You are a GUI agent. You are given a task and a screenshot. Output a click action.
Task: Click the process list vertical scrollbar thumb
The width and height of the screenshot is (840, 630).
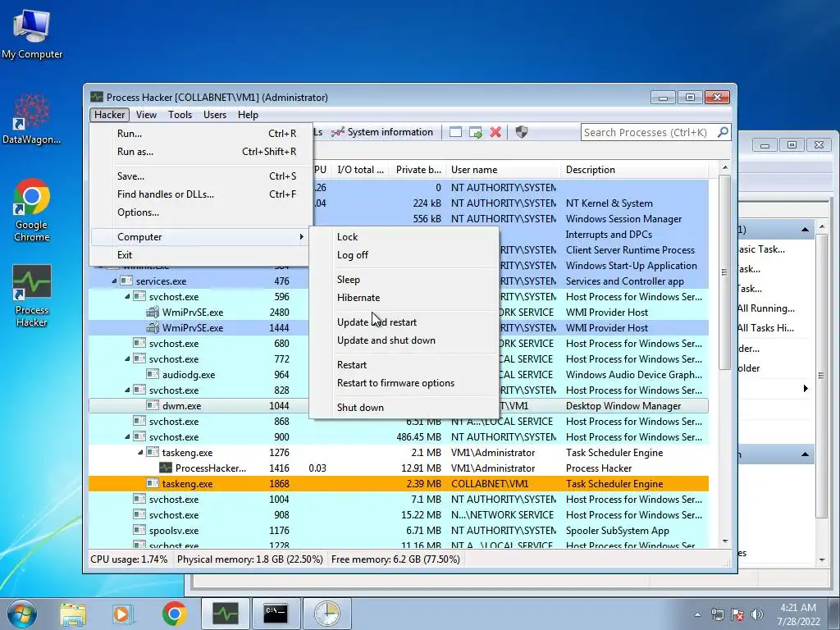[x=724, y=272]
